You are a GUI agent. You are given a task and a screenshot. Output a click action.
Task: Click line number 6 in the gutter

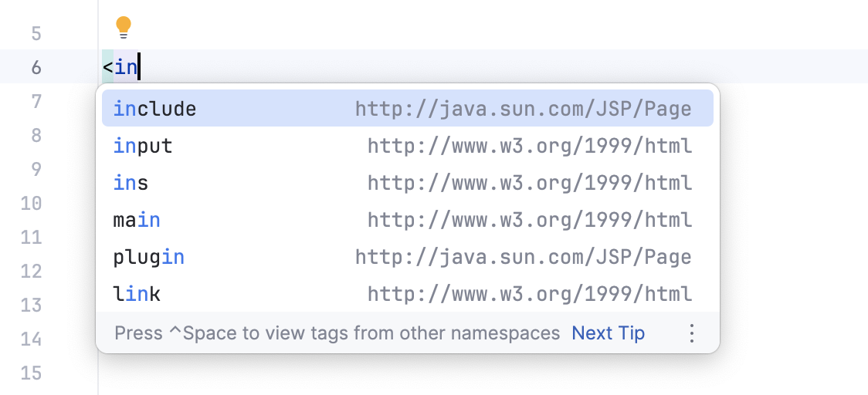(x=36, y=67)
